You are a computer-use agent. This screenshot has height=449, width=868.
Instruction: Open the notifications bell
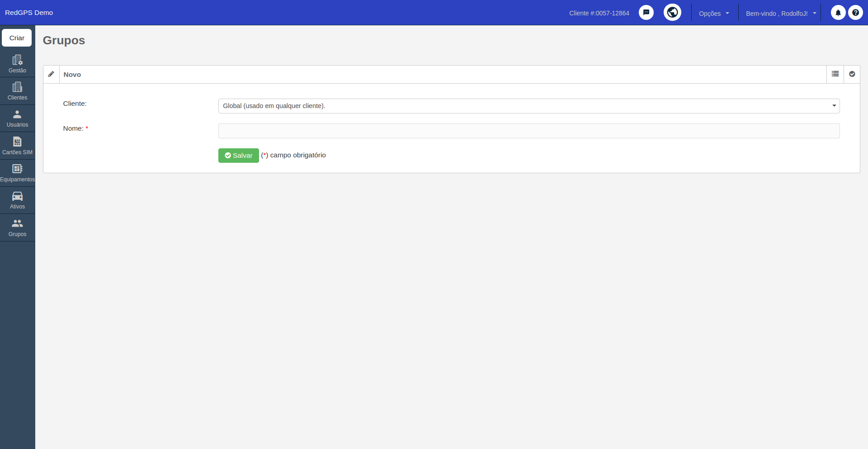(838, 13)
